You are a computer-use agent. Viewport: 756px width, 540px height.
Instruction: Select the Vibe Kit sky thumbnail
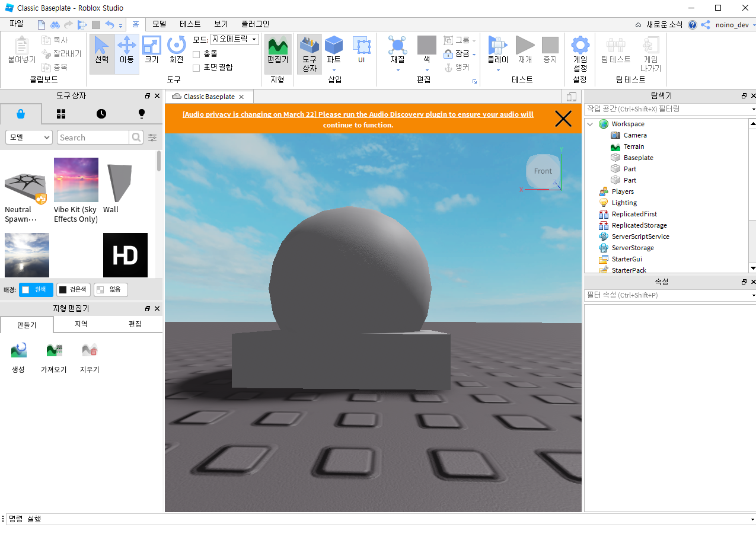point(76,180)
